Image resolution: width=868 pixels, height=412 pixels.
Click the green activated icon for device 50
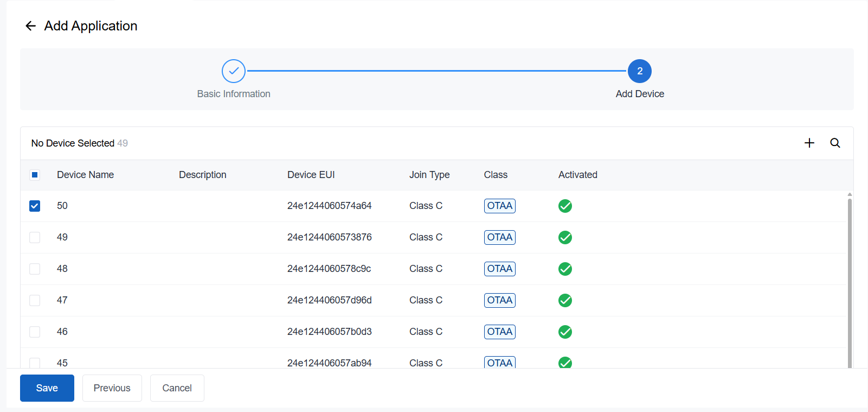pyautogui.click(x=565, y=206)
